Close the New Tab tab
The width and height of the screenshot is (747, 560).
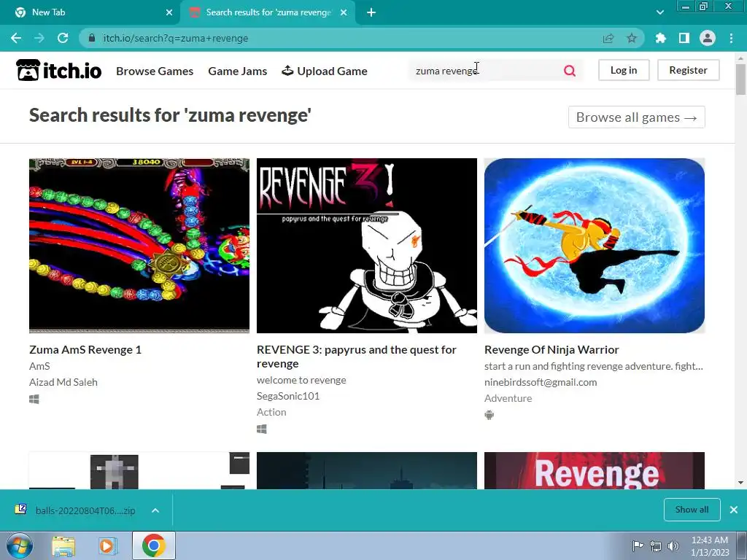tap(169, 12)
